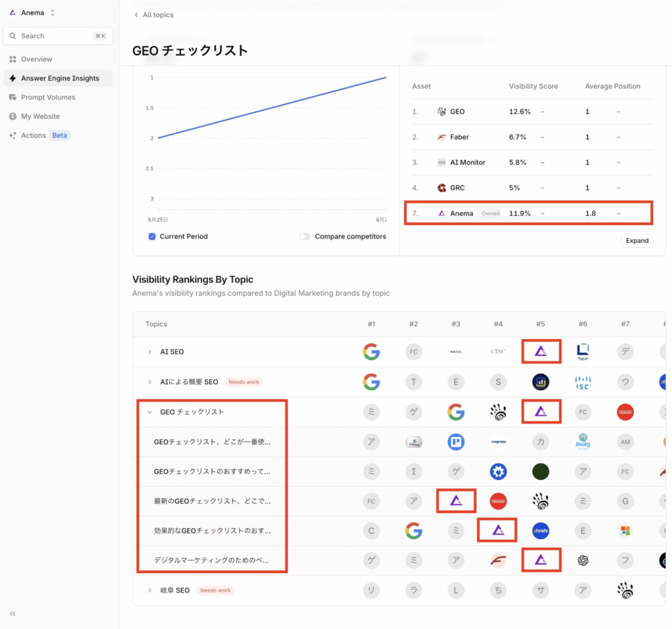Click the Google logo in AI SEO row
Image resolution: width=672 pixels, height=629 pixels.
pyautogui.click(x=371, y=352)
